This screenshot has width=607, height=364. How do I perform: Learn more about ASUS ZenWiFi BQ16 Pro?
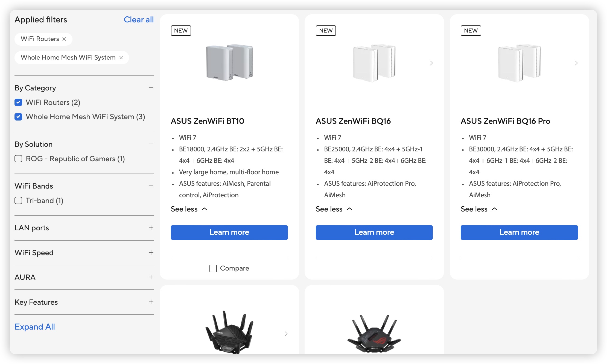point(519,233)
